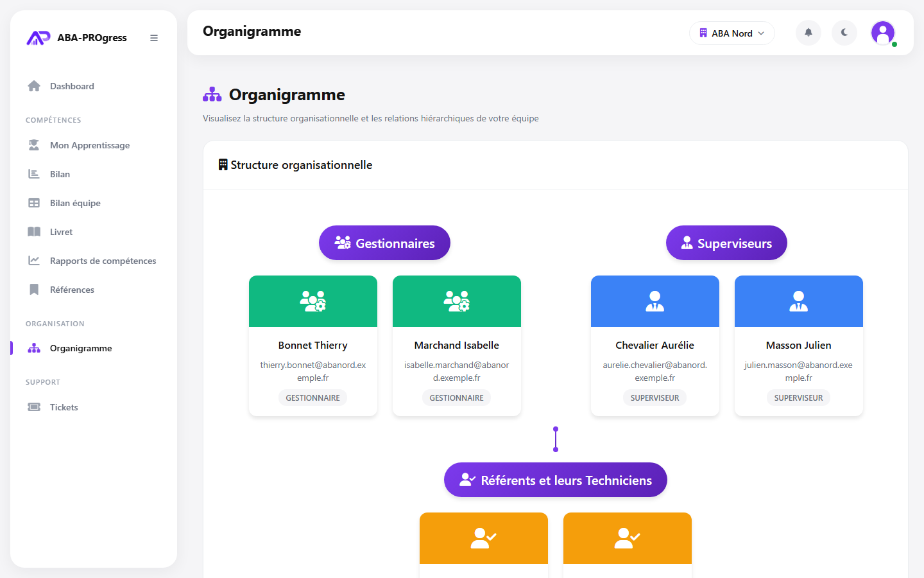Navigate to Bilan équipe
924x578 pixels.
(x=94, y=203)
